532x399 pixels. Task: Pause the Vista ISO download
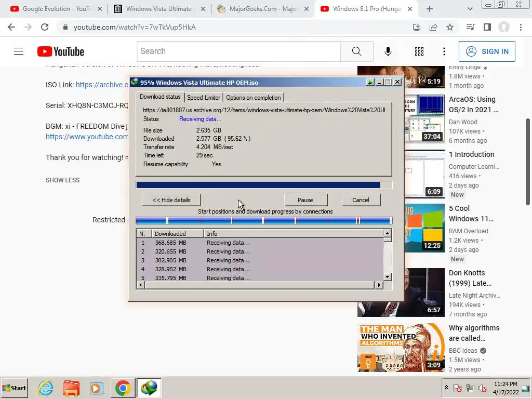pyautogui.click(x=305, y=200)
